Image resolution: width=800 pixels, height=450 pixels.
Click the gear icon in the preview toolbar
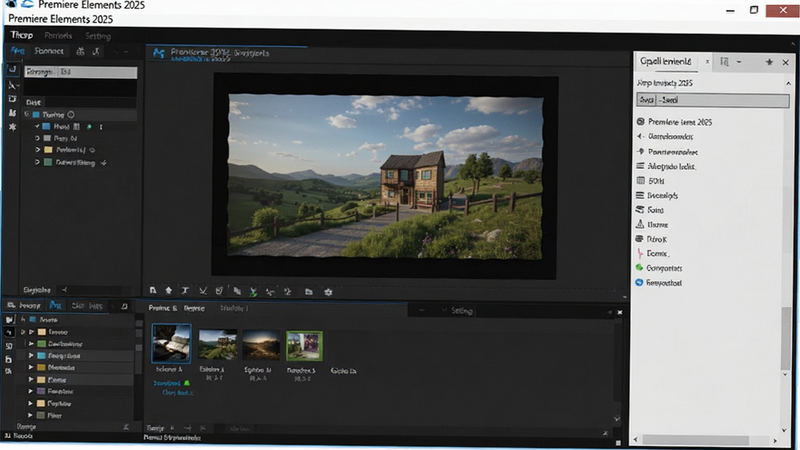click(328, 292)
